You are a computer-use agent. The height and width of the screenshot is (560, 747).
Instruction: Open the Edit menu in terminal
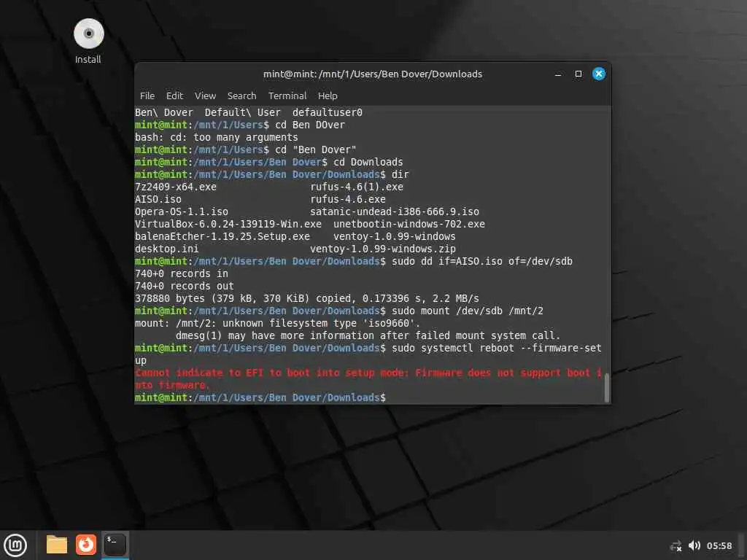[x=174, y=96]
